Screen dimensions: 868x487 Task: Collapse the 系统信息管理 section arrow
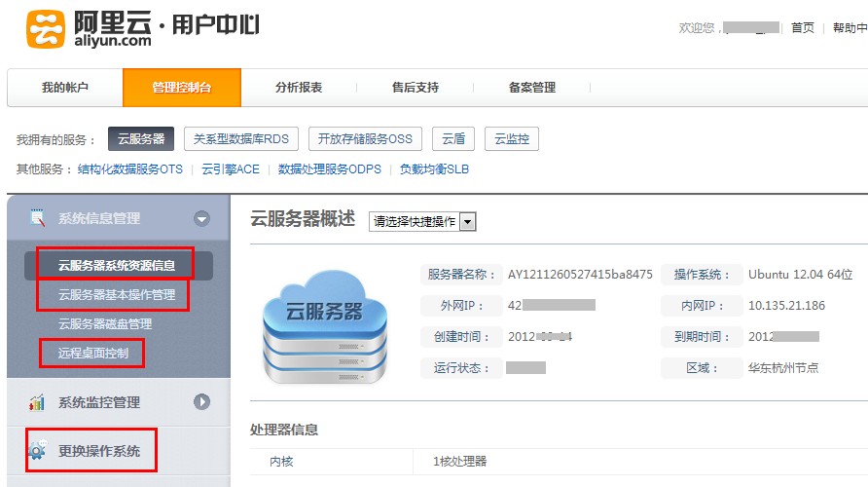coord(201,218)
